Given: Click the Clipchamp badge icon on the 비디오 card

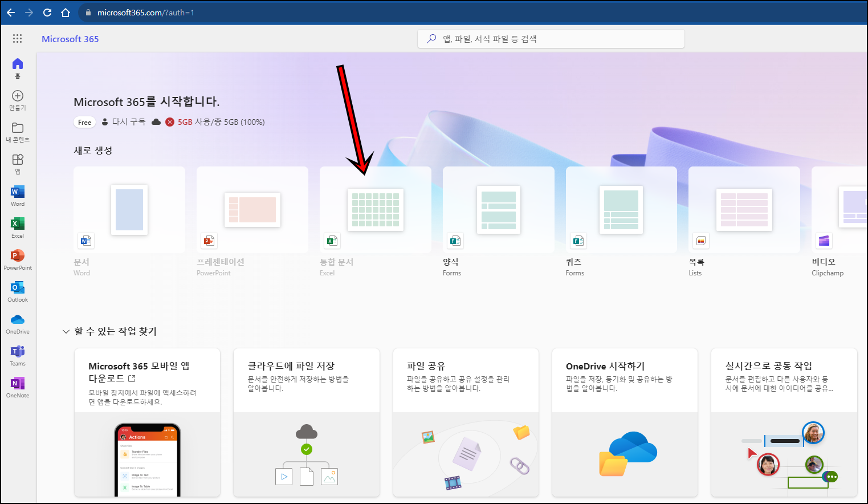Looking at the screenshot, I should click(824, 241).
